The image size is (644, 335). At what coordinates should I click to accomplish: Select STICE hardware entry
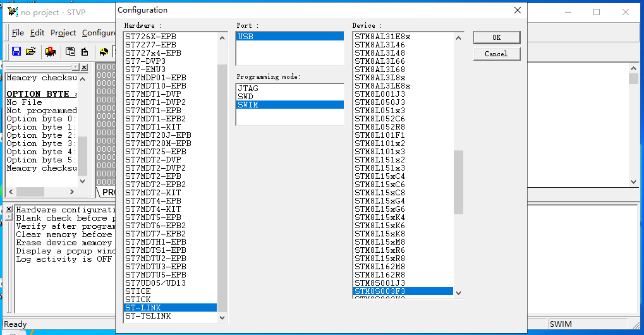[x=171, y=291]
